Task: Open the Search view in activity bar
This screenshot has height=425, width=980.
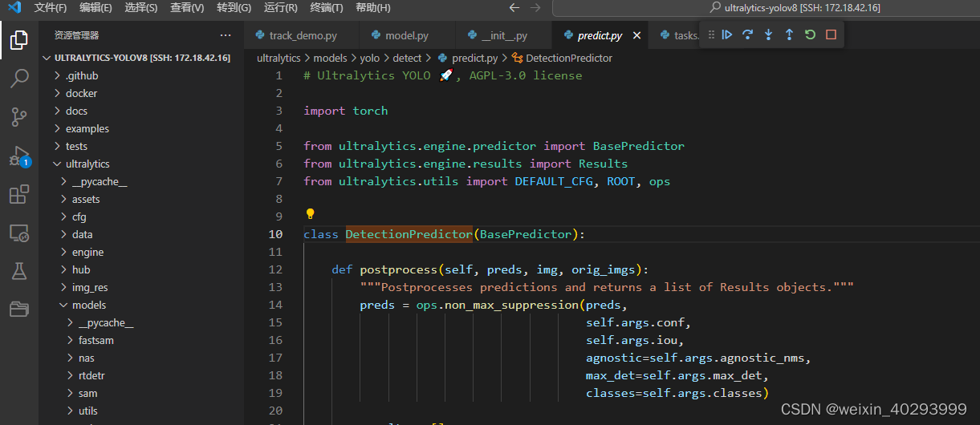Action: [x=19, y=78]
